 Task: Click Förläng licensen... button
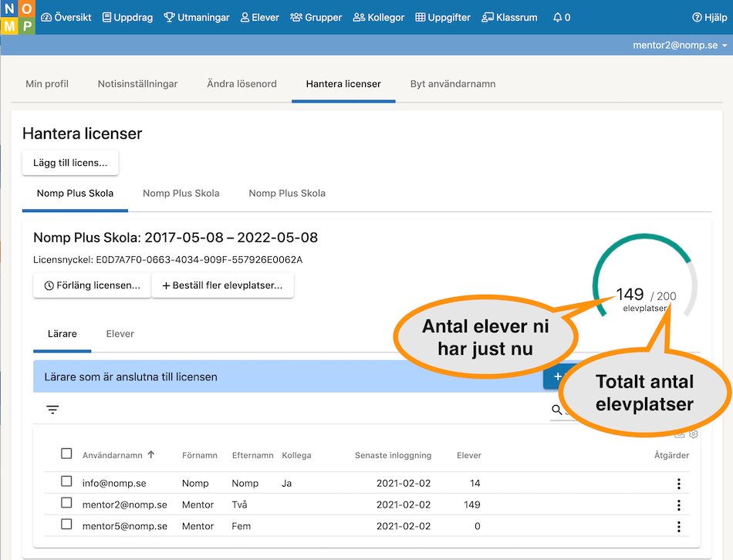tap(92, 285)
